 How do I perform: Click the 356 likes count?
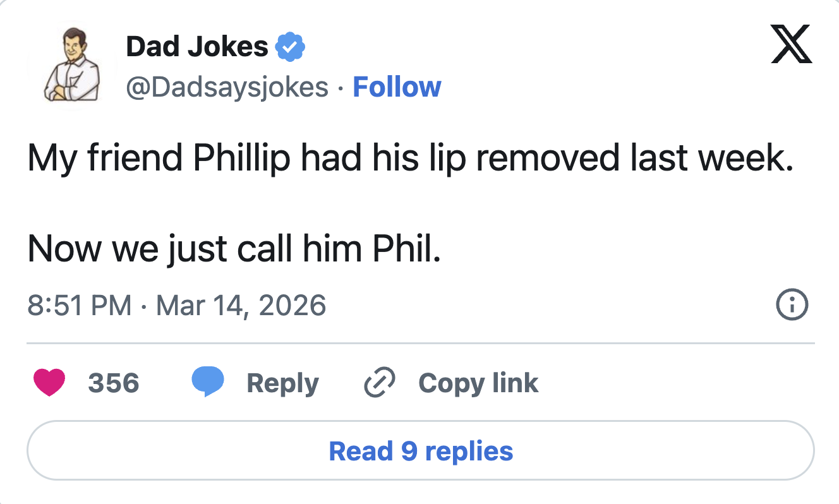tap(114, 383)
